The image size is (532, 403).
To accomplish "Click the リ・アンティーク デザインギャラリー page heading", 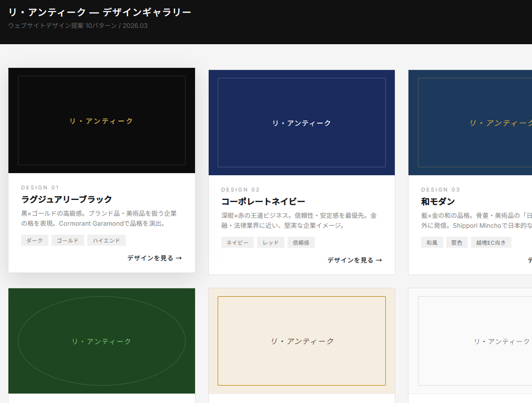I will click(x=100, y=12).
